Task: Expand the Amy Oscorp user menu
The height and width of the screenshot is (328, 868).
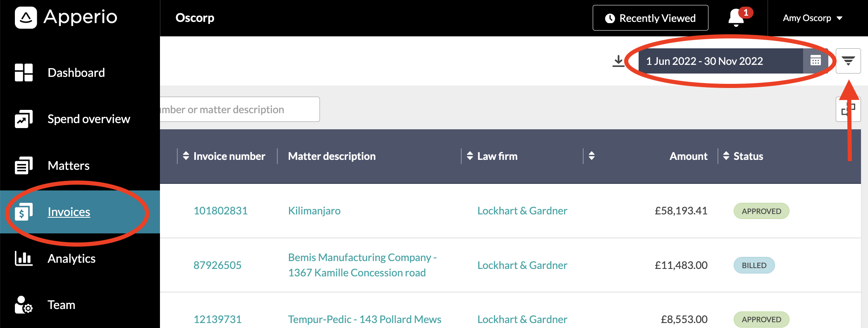Action: coord(812,18)
